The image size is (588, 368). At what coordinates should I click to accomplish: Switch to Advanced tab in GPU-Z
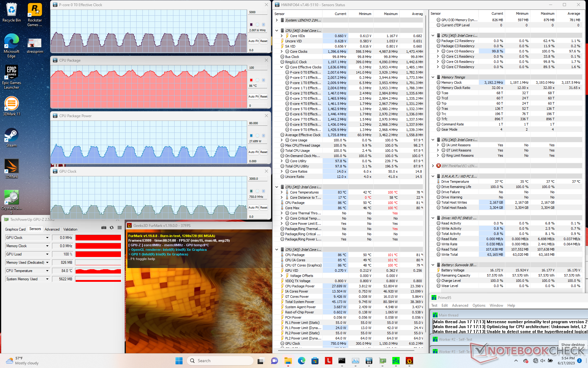pos(52,229)
